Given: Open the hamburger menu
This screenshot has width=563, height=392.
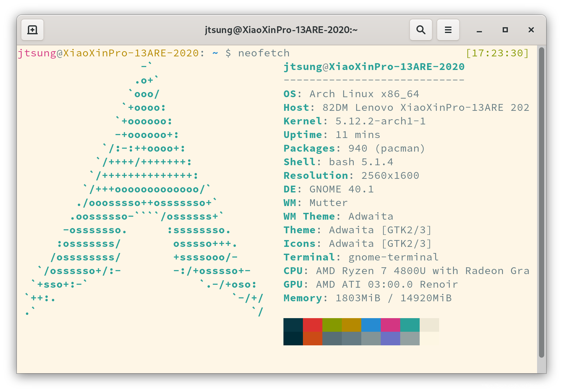Looking at the screenshot, I should point(448,30).
